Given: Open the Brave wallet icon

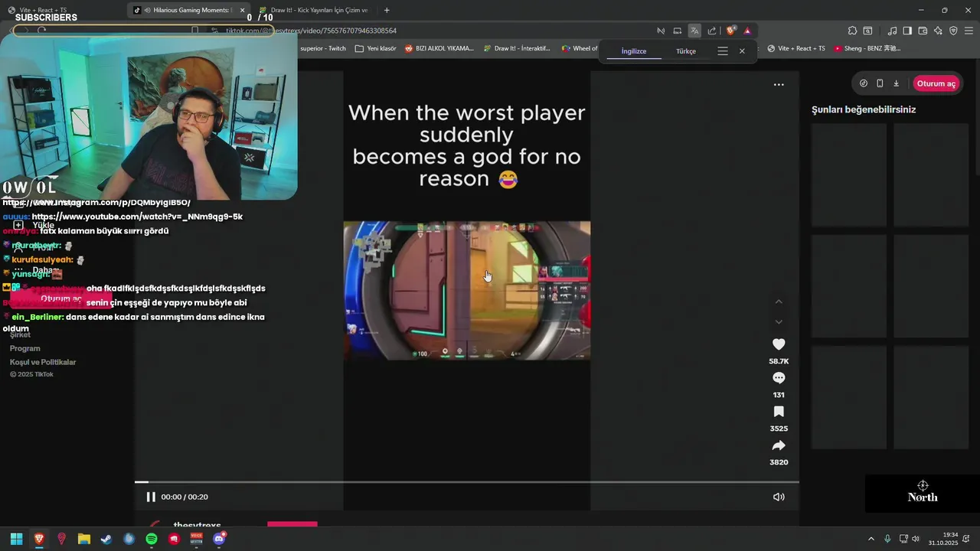Looking at the screenshot, I should (x=923, y=31).
